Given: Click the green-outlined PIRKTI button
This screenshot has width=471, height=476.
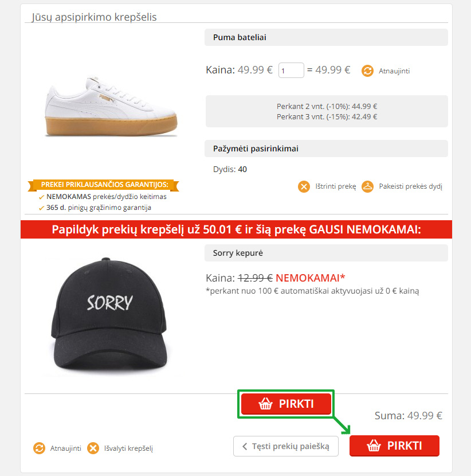Looking at the screenshot, I should [x=286, y=404].
